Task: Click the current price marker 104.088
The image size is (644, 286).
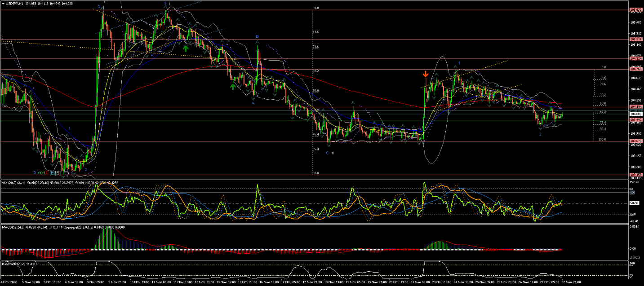Action: click(635, 114)
